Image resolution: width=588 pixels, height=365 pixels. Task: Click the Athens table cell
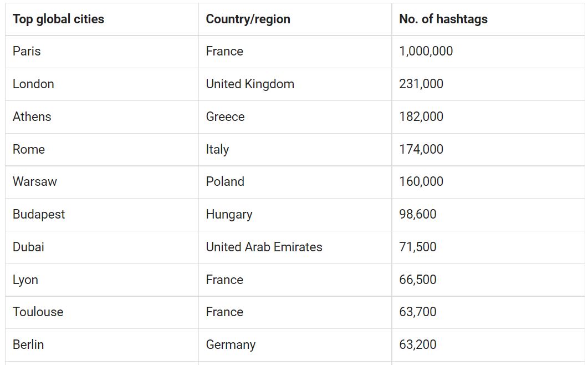101,117
